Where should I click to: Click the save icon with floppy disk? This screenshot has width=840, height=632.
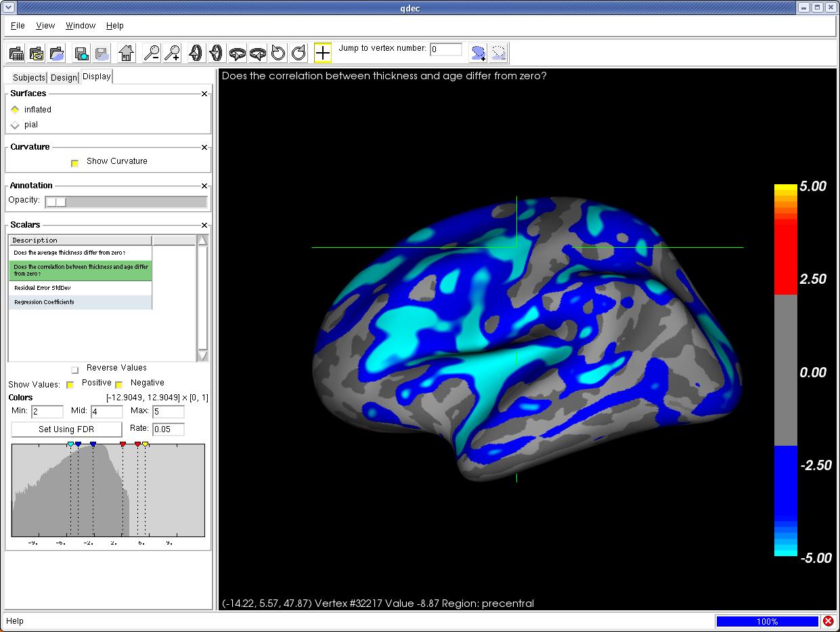coord(81,53)
